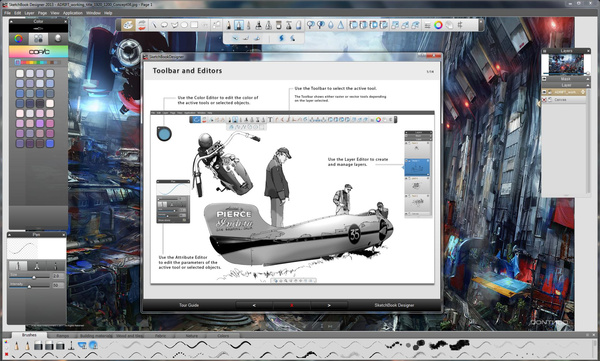This screenshot has width=600, height=361.
Task: Click the grid hash icon in toolbar
Action: [x=460, y=25]
